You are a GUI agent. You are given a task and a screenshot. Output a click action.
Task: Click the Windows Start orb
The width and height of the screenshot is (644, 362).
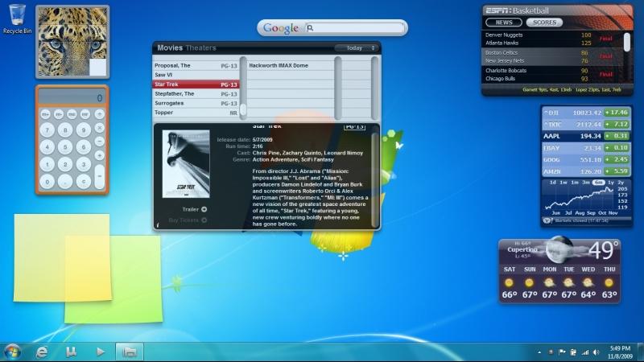pos(12,352)
